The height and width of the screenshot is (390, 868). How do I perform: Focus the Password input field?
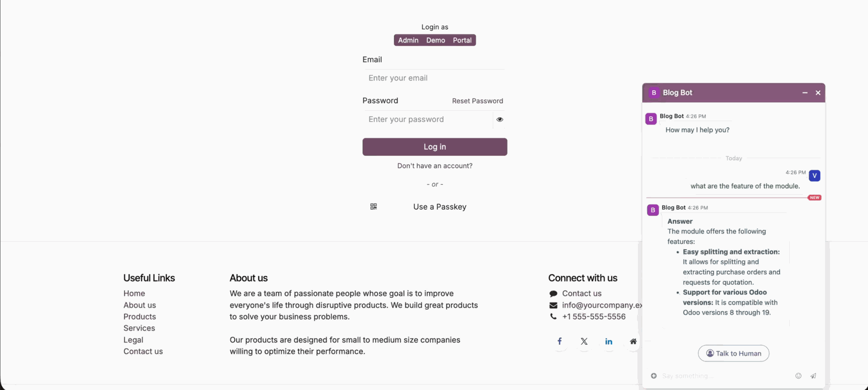pos(427,119)
